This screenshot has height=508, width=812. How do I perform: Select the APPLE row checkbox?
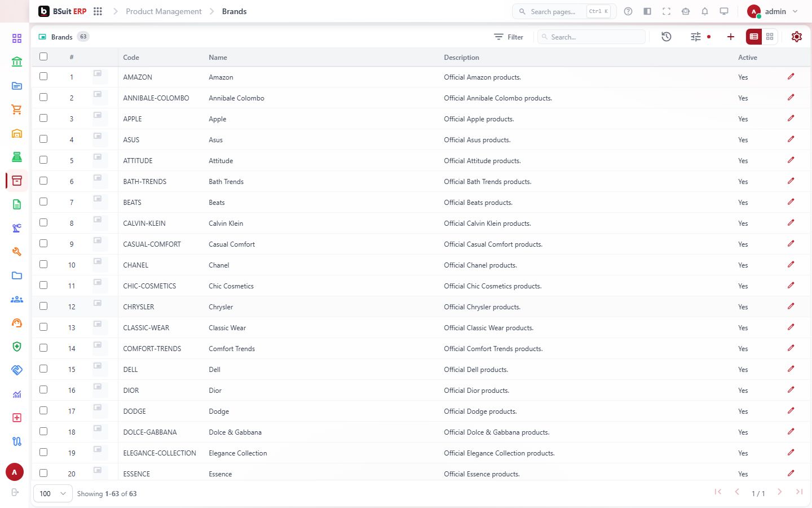[x=43, y=118]
